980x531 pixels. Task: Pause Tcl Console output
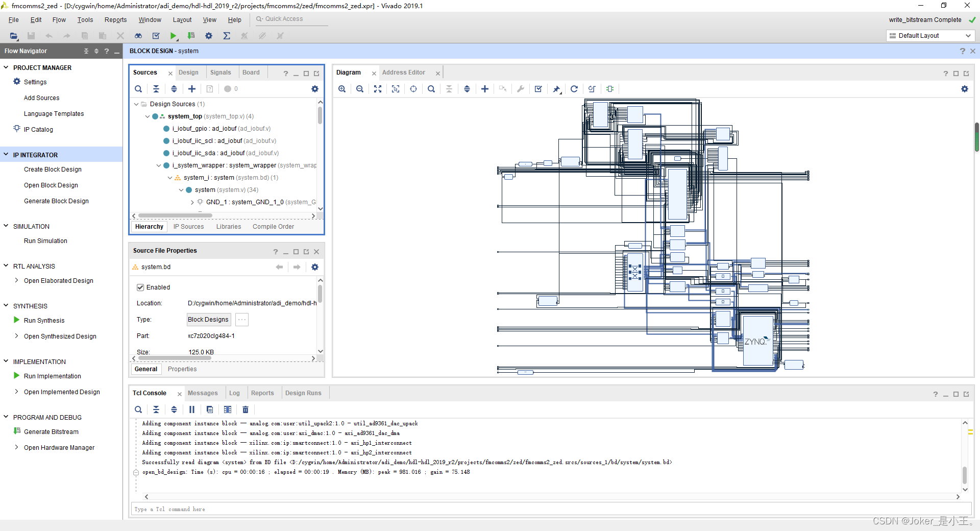(x=192, y=409)
